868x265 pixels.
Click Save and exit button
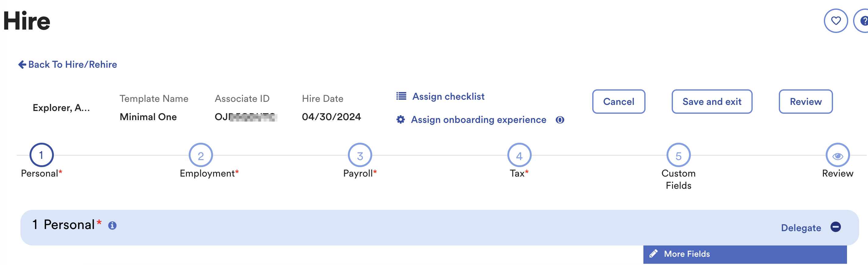pyautogui.click(x=712, y=102)
